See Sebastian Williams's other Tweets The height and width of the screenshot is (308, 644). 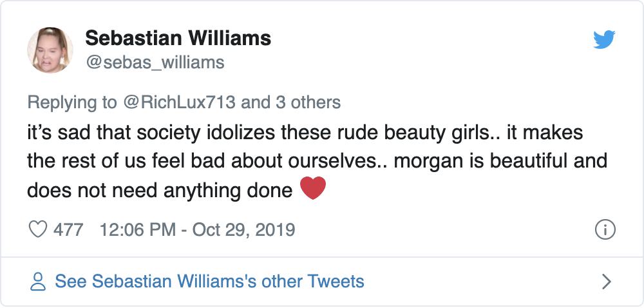click(209, 282)
